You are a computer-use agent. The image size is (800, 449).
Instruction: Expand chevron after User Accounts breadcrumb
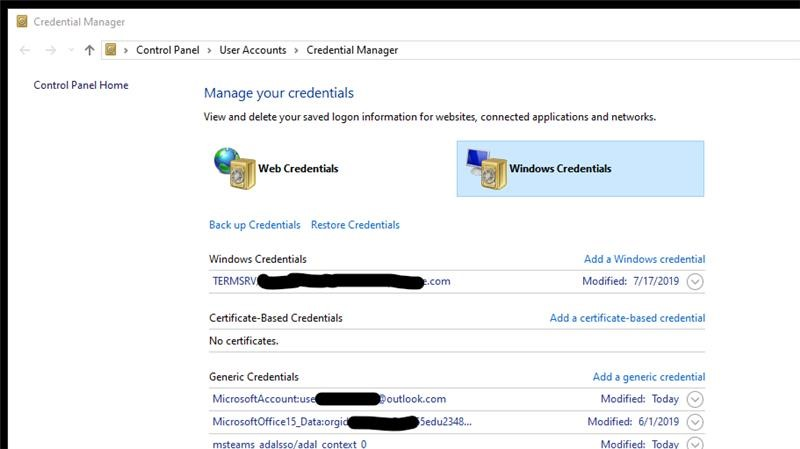(296, 51)
